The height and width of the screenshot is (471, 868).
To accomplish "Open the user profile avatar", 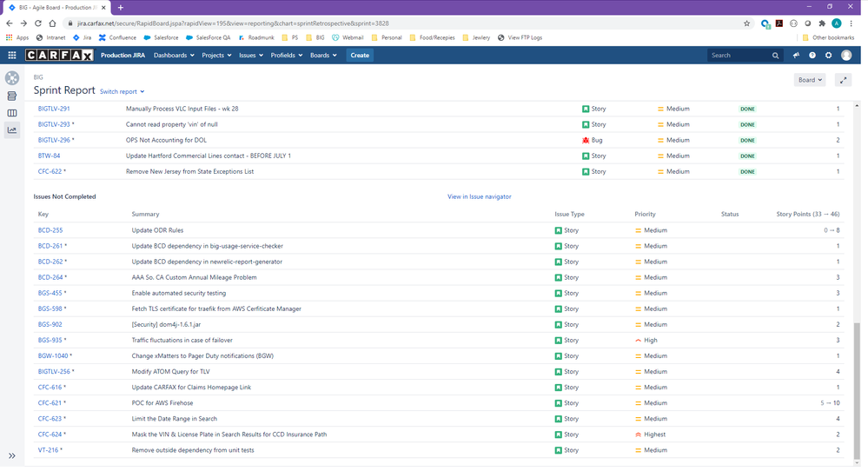I will (846, 56).
